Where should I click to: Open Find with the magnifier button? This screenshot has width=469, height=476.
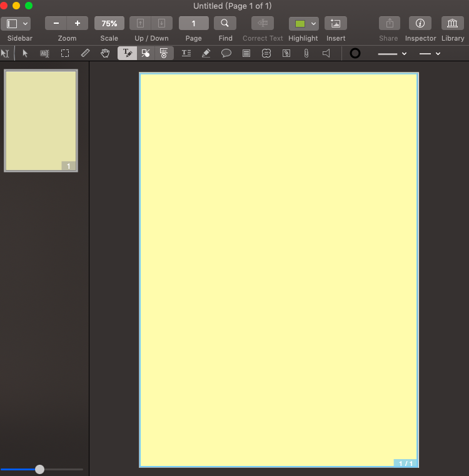(x=225, y=23)
